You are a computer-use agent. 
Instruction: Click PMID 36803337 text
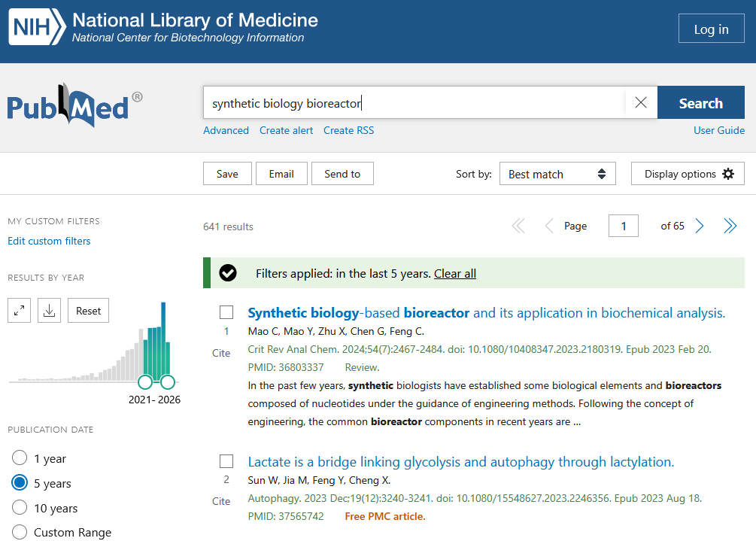point(285,367)
